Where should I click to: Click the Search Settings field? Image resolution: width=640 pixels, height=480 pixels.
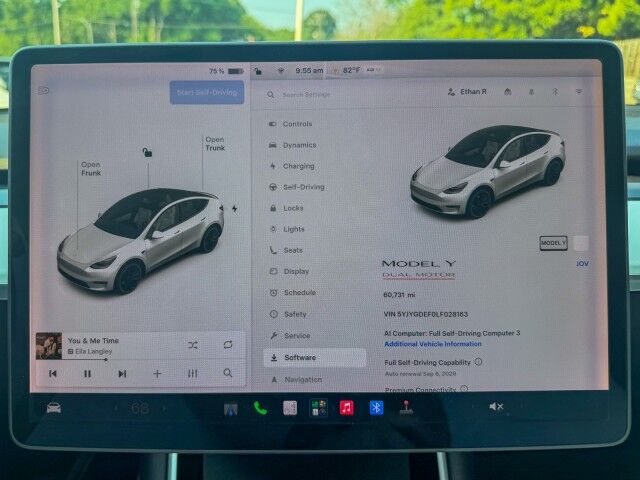pyautogui.click(x=306, y=95)
